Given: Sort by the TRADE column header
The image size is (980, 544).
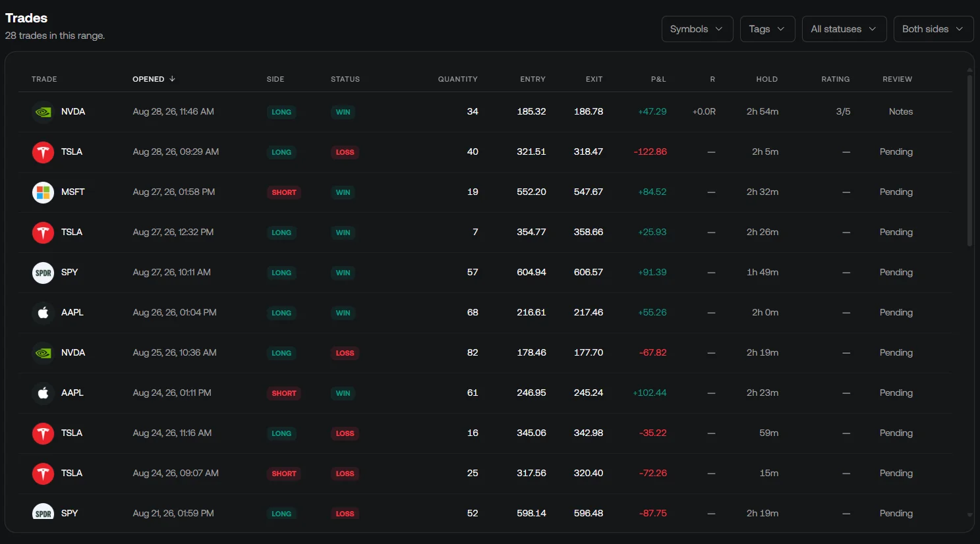Looking at the screenshot, I should 44,79.
